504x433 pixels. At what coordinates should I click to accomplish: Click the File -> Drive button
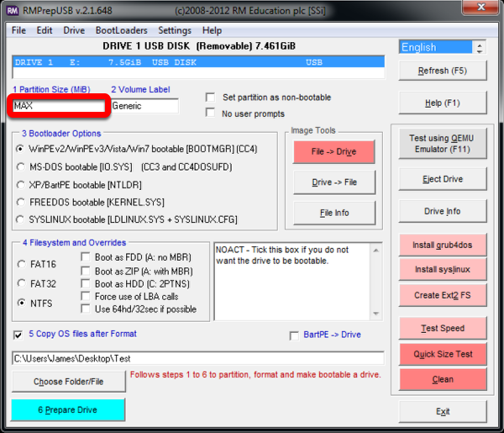(334, 151)
